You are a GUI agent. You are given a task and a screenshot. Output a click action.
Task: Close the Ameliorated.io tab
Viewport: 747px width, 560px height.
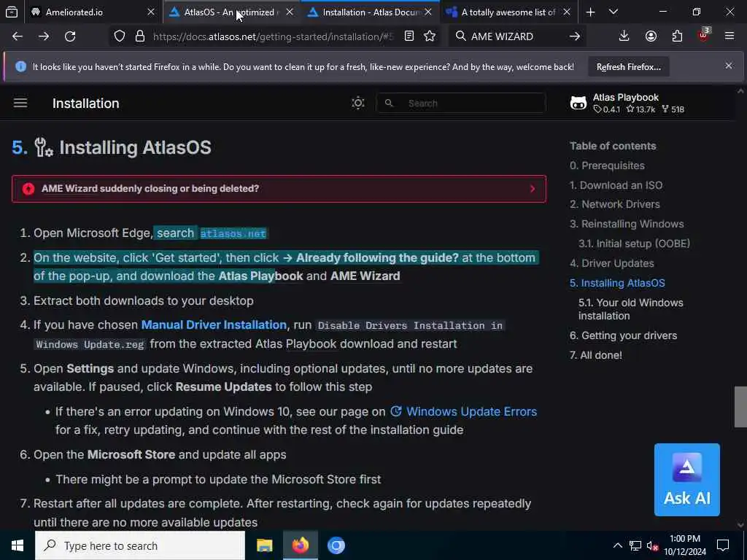click(x=151, y=12)
